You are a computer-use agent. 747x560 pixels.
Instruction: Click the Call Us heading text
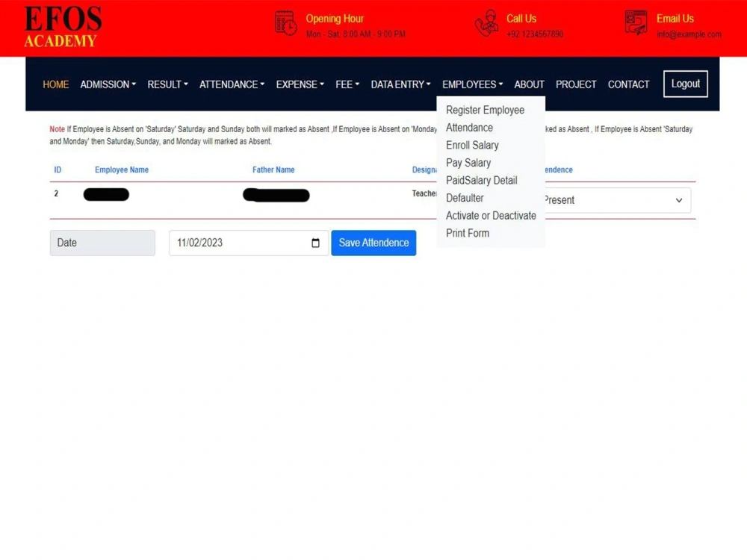[521, 19]
